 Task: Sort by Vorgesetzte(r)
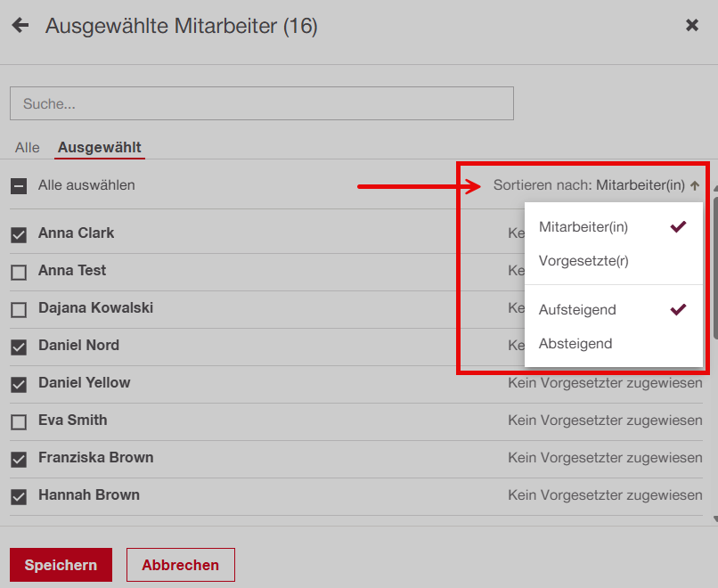(583, 261)
